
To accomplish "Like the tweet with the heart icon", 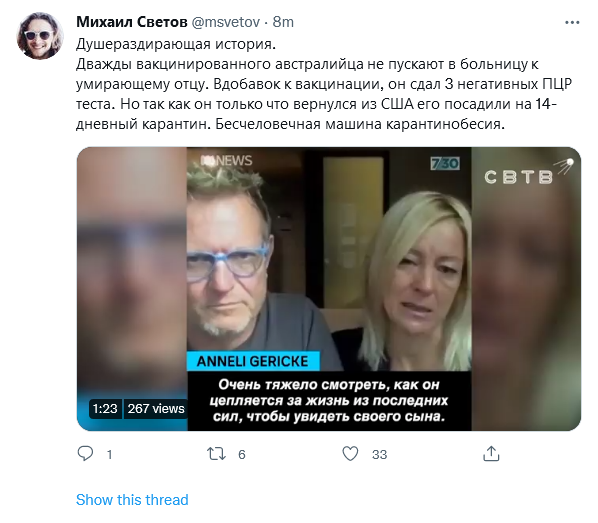I will (350, 454).
